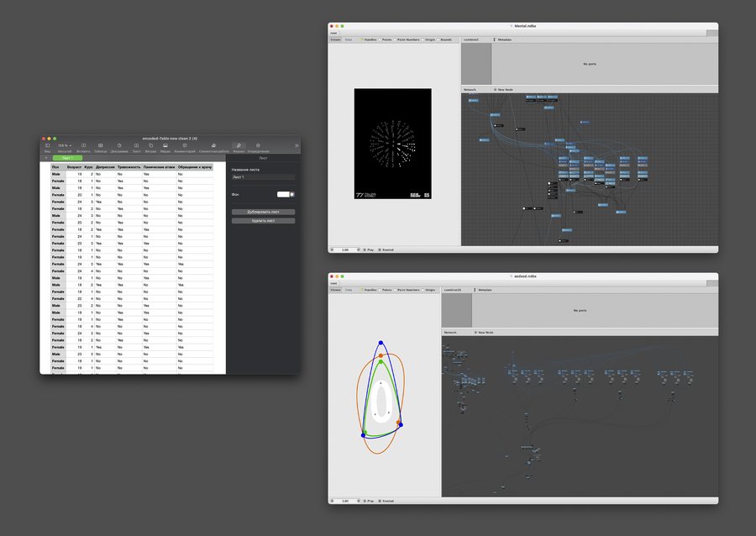Click the green point below the orange top point
Image resolution: width=756 pixels, height=536 pixels.
381,361
